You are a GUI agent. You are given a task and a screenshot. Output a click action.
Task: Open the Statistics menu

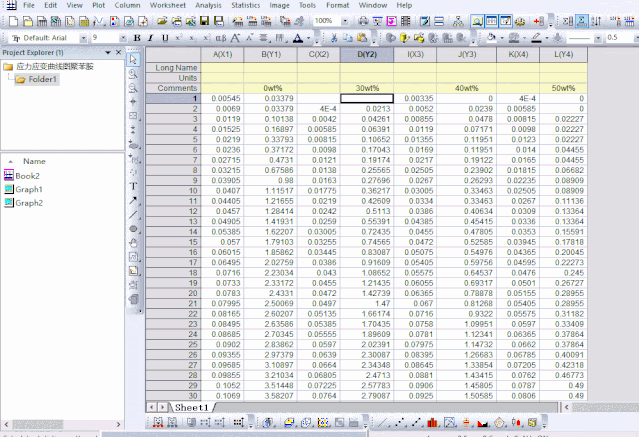tap(245, 5)
